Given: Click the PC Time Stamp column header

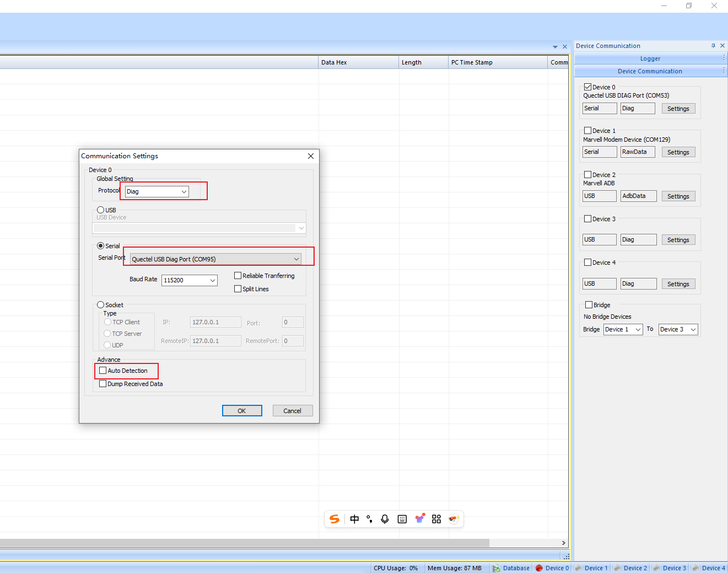Looking at the screenshot, I should pyautogui.click(x=498, y=62).
